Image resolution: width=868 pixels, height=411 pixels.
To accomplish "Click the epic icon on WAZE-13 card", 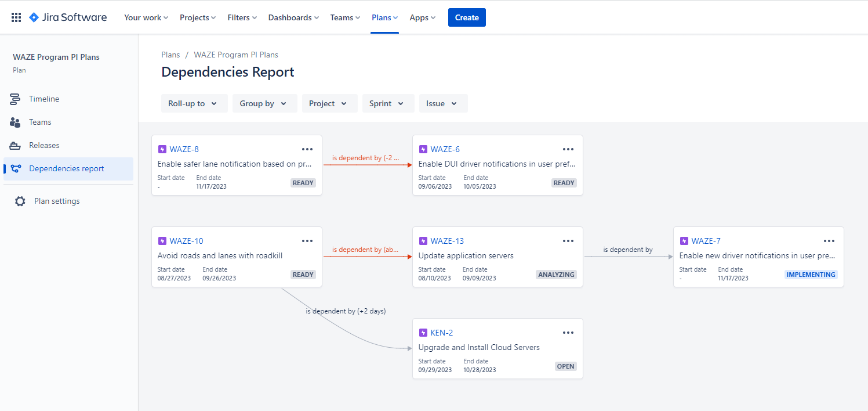I will pos(423,241).
